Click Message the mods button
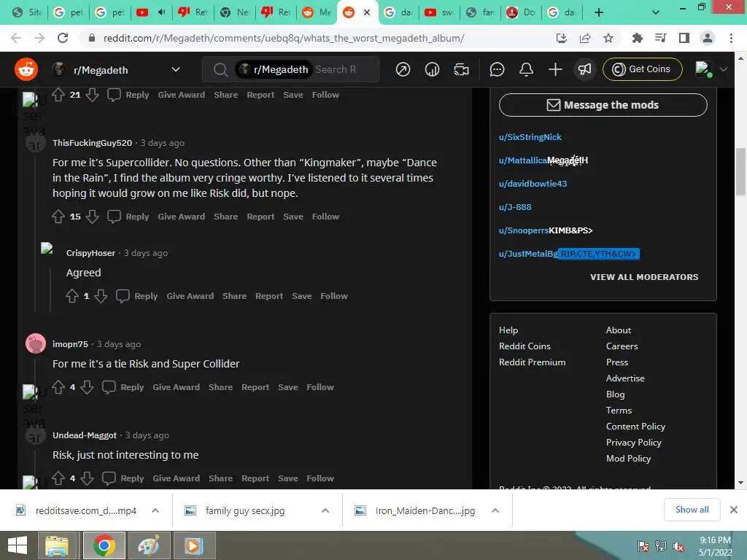The width and height of the screenshot is (747, 560). click(603, 105)
